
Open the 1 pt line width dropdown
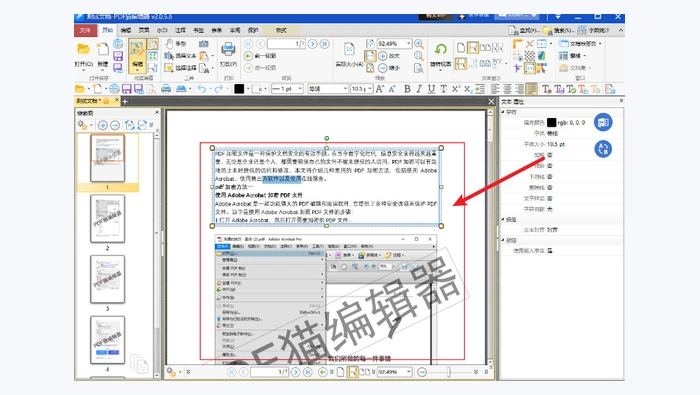click(300, 89)
